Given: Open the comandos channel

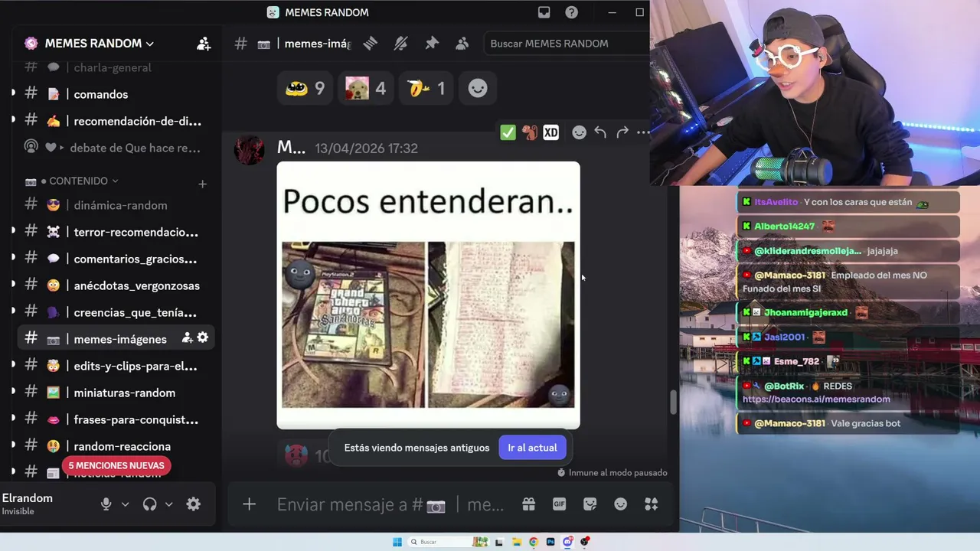Looking at the screenshot, I should [115, 94].
